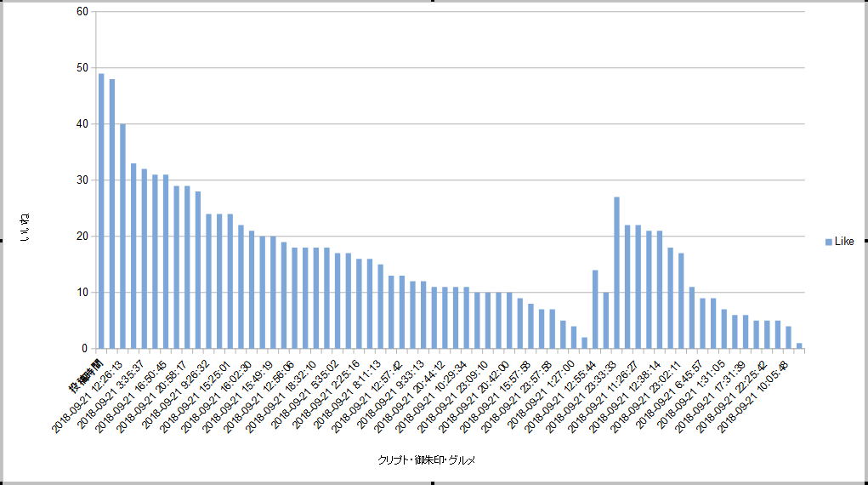The height and width of the screenshot is (485, 868).
Task: Click the blue Like legend color marker
Action: click(829, 242)
